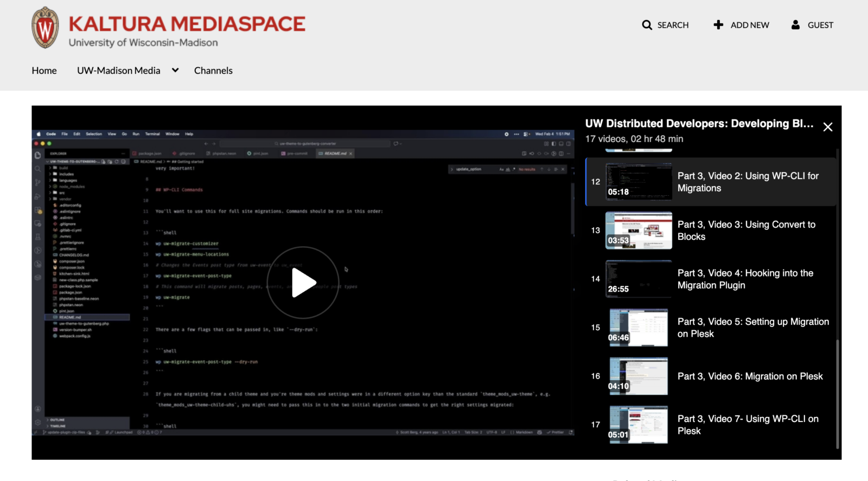The image size is (868, 481).
Task: Open 'Part 3, Video 6: Migration on Plesk'
Action: (x=750, y=376)
